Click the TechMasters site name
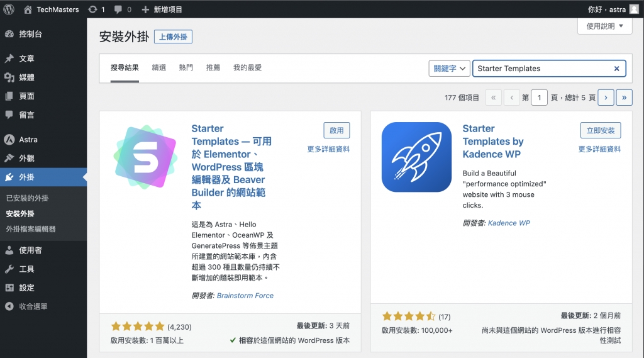 [x=57, y=9]
